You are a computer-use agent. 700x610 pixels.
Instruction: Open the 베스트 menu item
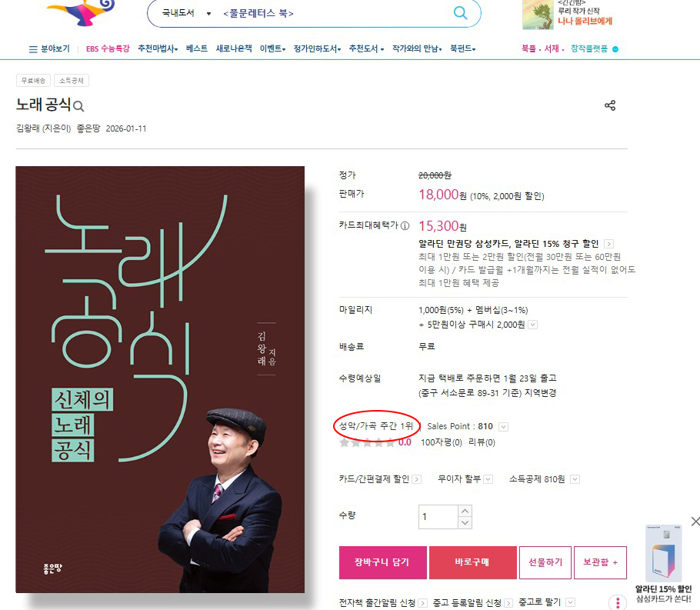pos(196,48)
